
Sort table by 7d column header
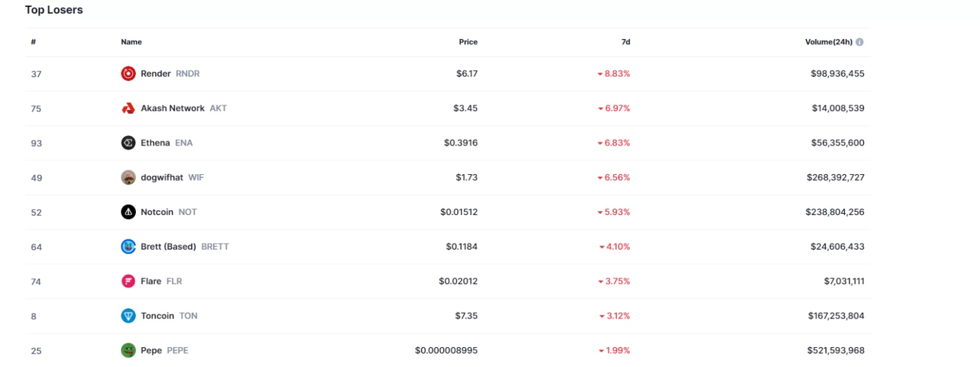[x=625, y=42]
